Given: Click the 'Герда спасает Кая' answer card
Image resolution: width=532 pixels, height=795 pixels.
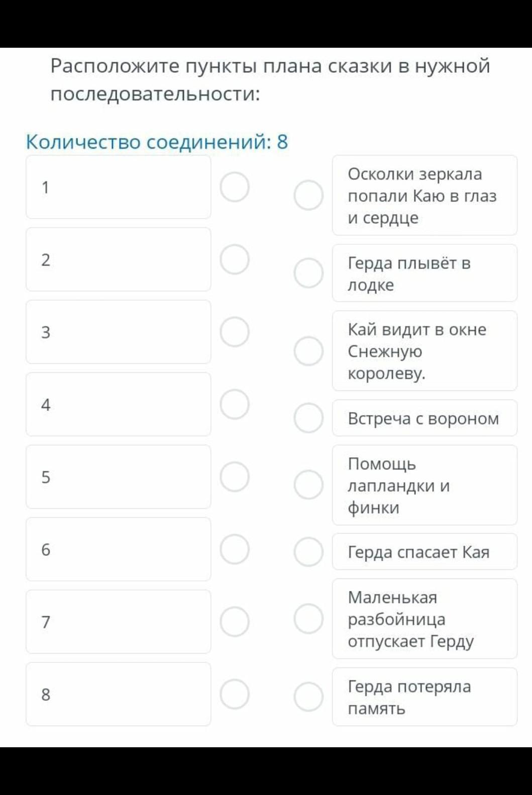Looking at the screenshot, I should pyautogui.click(x=424, y=552).
